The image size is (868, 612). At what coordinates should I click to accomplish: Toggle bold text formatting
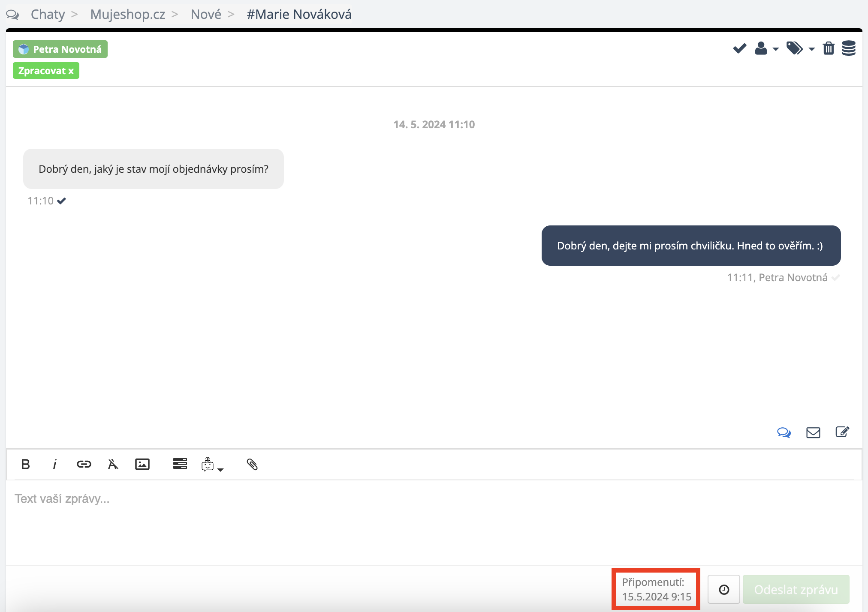point(26,464)
